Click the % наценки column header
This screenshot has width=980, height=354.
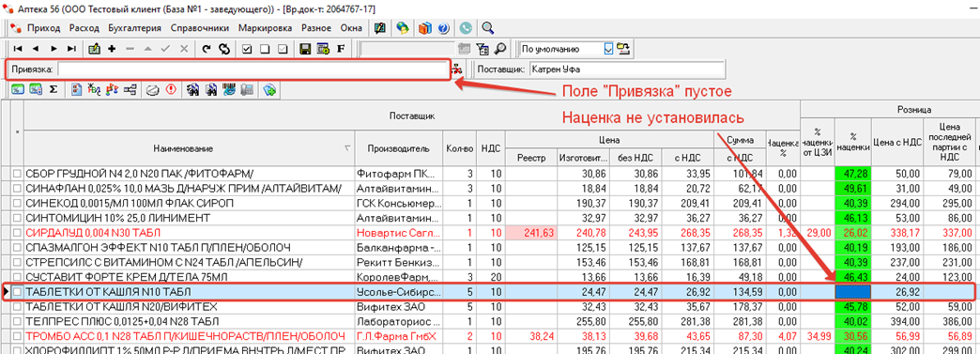(x=852, y=143)
